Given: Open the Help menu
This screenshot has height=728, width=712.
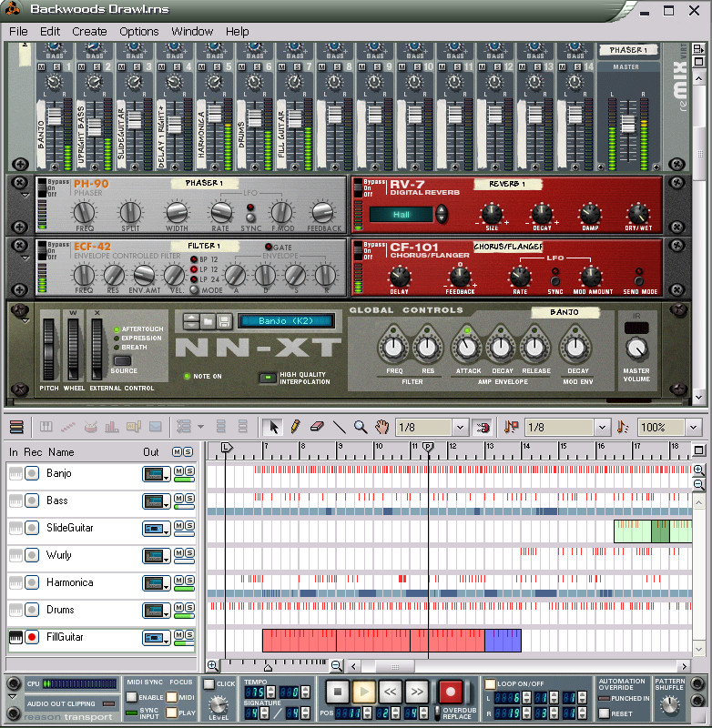Looking at the screenshot, I should tap(238, 32).
